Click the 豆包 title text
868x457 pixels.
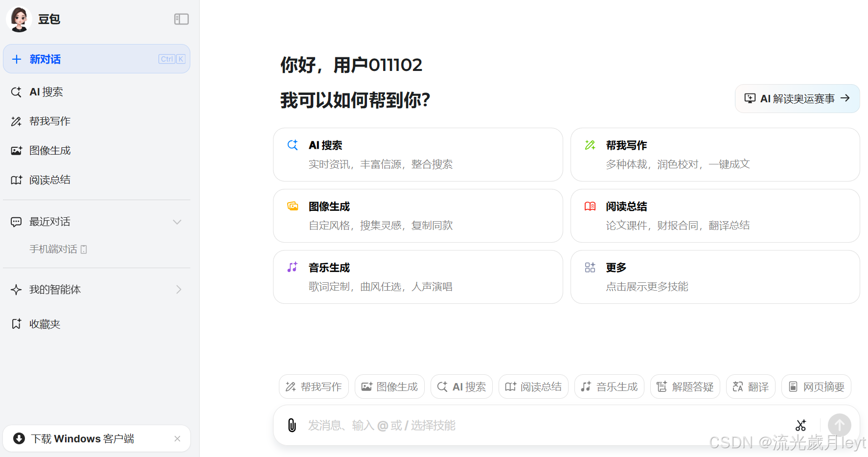(x=49, y=19)
